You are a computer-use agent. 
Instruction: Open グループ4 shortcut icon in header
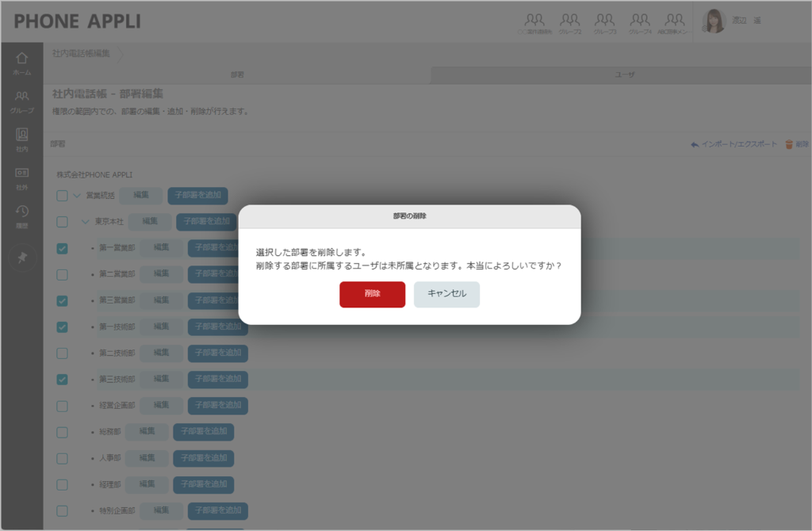coord(640,23)
